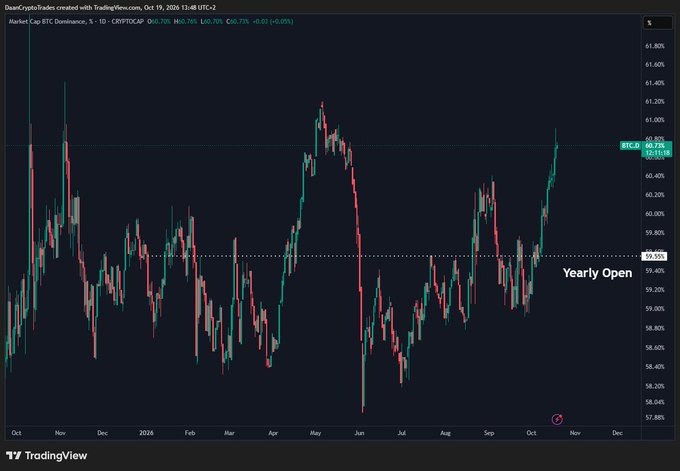
Task: Click the Dec label at far right
Action: point(617,433)
